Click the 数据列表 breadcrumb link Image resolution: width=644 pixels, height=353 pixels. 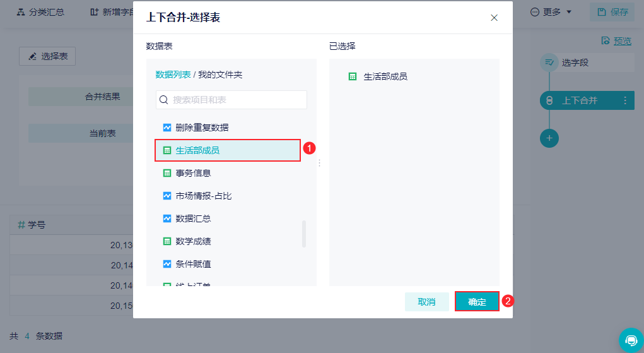[x=173, y=75]
